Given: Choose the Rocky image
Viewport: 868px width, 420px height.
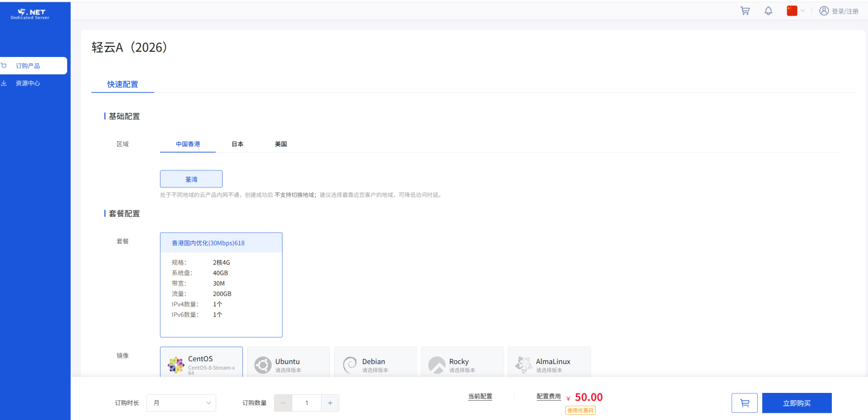Looking at the screenshot, I should pos(462,362).
